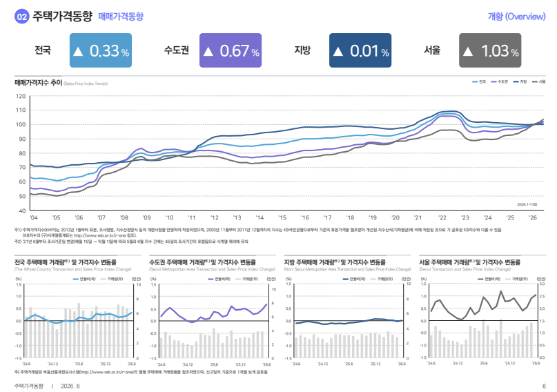Click the 서울 label beside the gray box

pyautogui.click(x=432, y=50)
